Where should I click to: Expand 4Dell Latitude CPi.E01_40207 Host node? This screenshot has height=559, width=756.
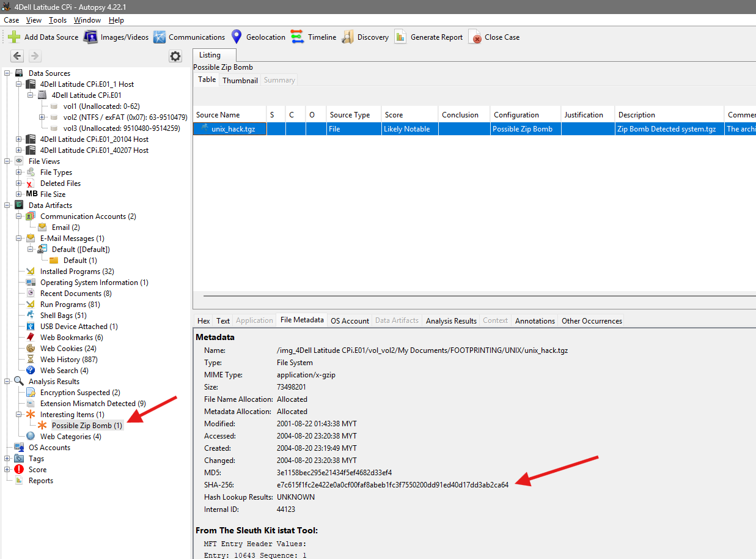(x=19, y=150)
